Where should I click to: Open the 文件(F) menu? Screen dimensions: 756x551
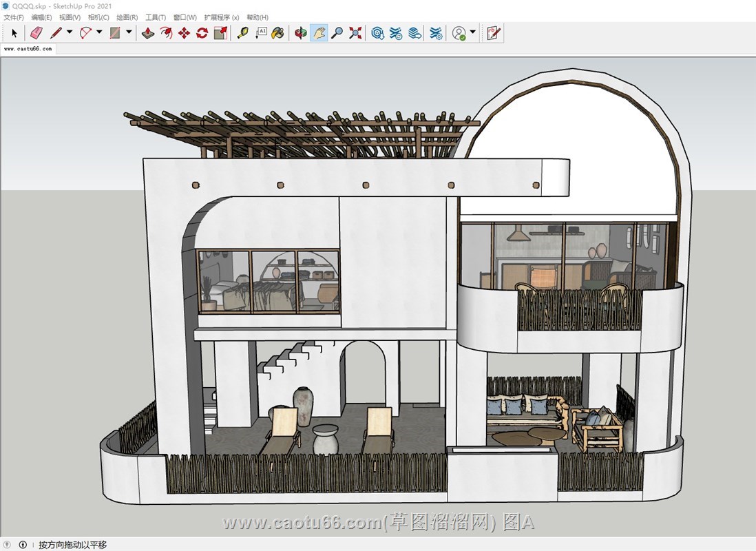tap(14, 17)
